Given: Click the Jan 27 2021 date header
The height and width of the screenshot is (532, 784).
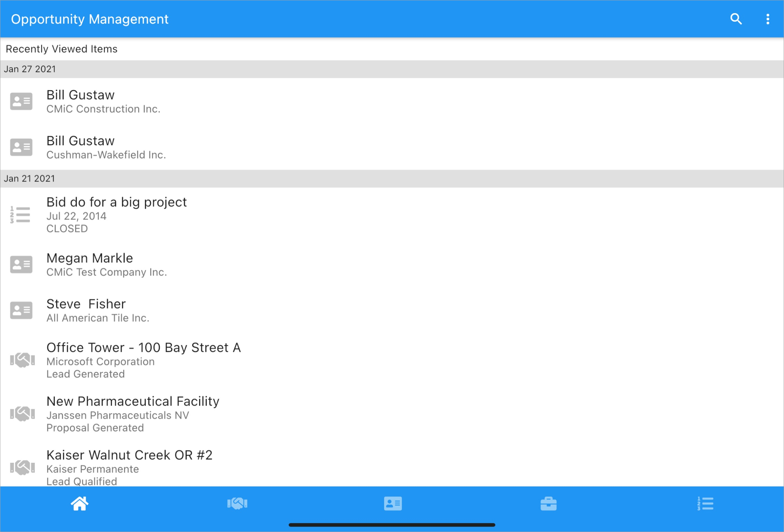Looking at the screenshot, I should [x=392, y=69].
